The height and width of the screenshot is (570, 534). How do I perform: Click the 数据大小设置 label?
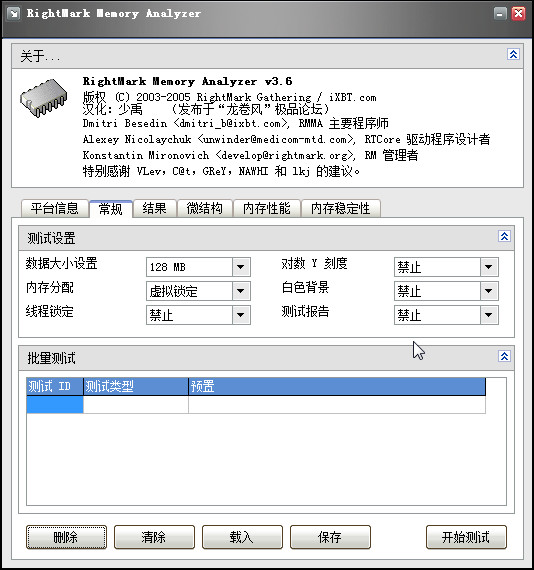click(x=61, y=263)
